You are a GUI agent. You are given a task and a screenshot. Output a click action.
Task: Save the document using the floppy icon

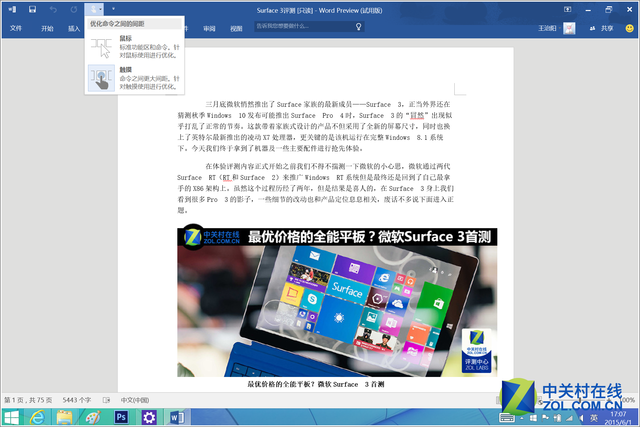32,9
